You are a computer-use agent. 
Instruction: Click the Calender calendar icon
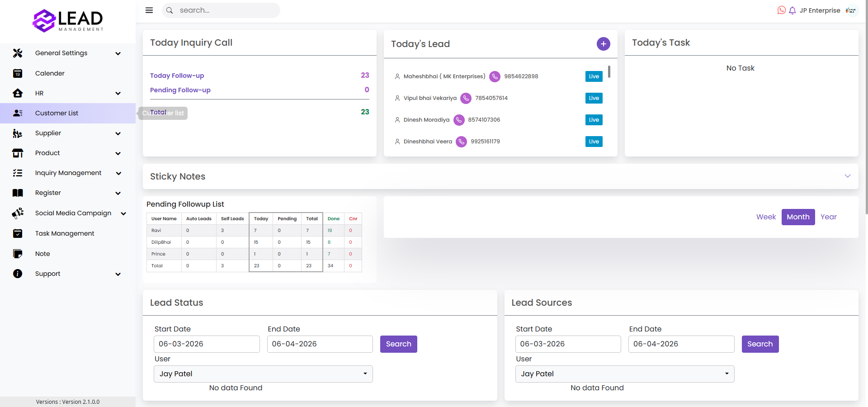coord(18,73)
